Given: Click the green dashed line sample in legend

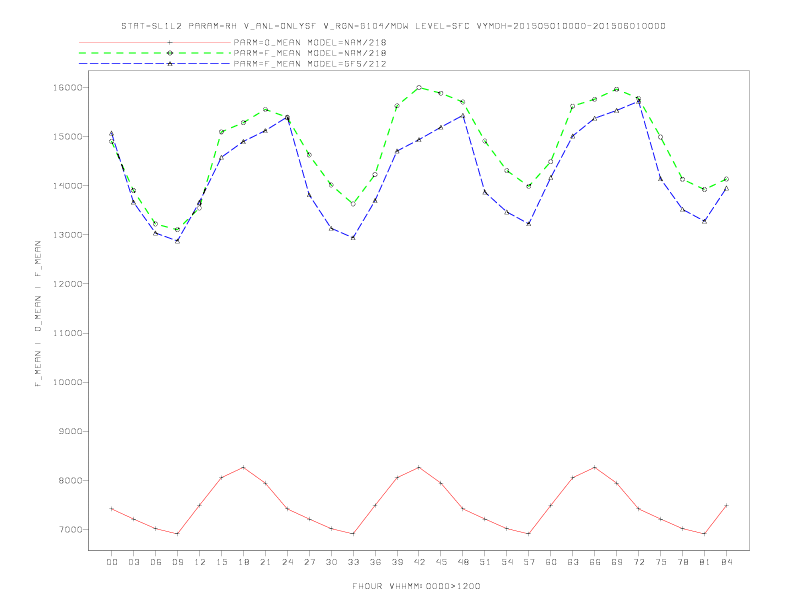Looking at the screenshot, I should tap(155, 53).
